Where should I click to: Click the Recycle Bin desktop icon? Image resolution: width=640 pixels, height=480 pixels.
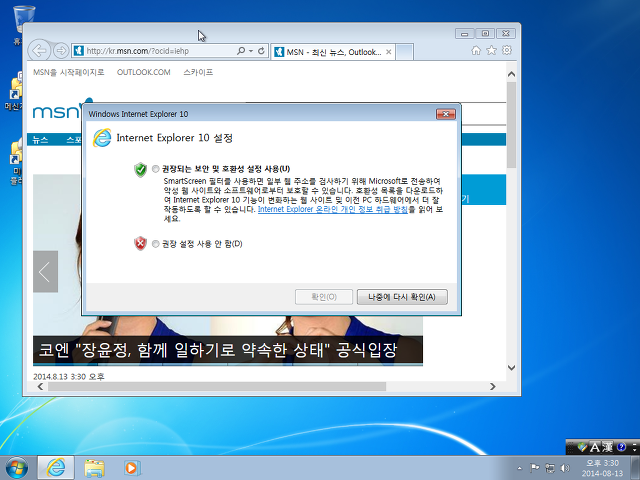24,20
